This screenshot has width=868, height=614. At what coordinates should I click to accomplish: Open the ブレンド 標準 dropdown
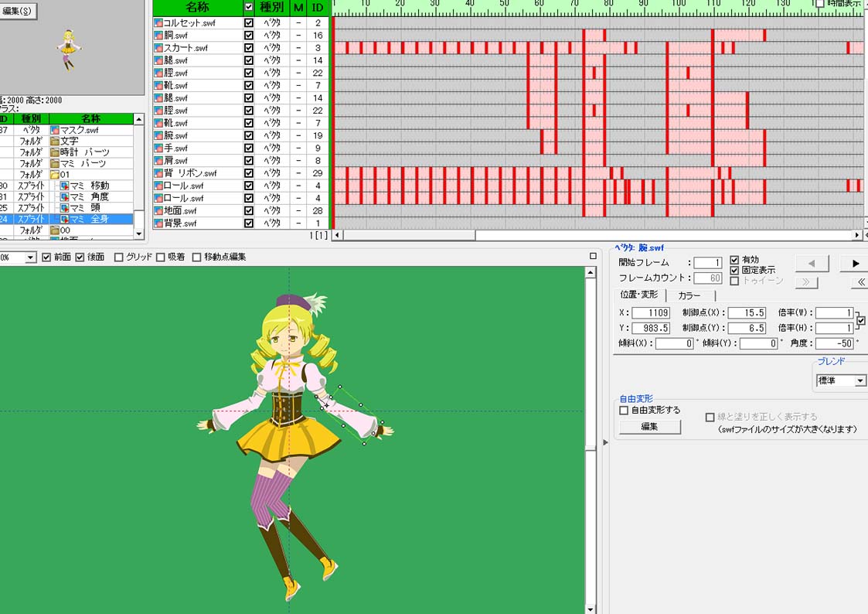pyautogui.click(x=859, y=381)
